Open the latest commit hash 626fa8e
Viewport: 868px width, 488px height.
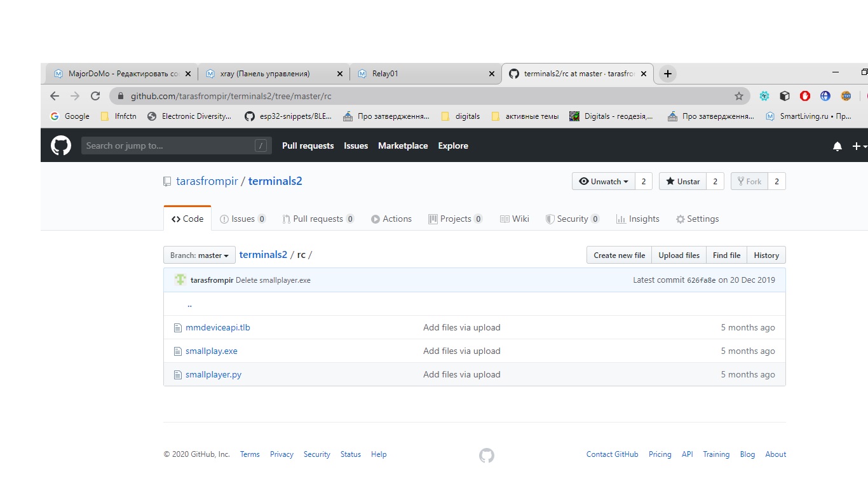(701, 280)
